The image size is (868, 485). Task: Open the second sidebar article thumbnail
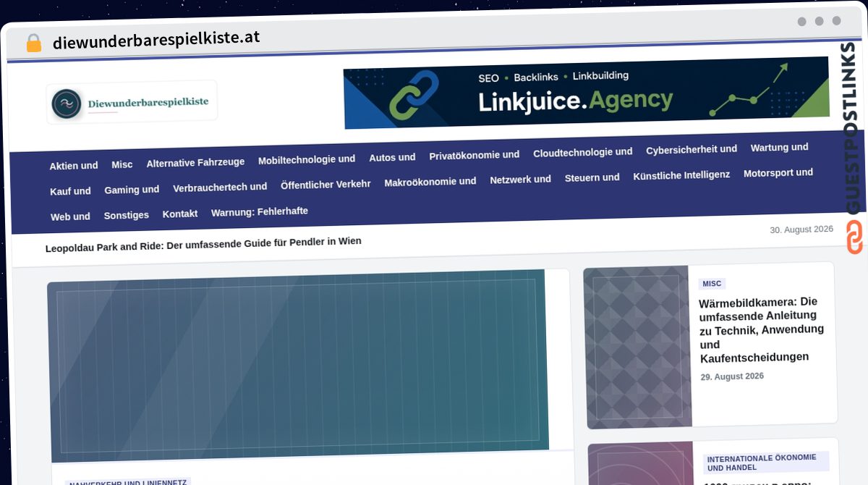642,464
